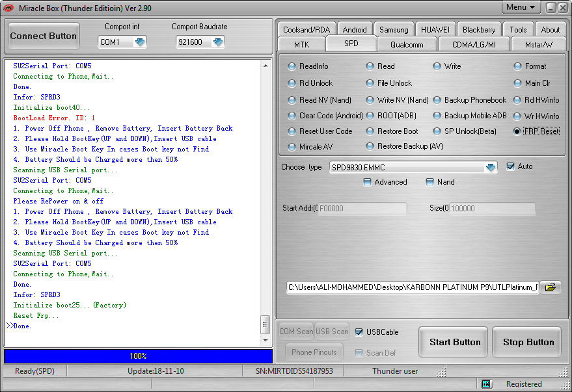Expand the Choose type SPD9830 EMMC dropdown
572x392 pixels.
[x=491, y=167]
